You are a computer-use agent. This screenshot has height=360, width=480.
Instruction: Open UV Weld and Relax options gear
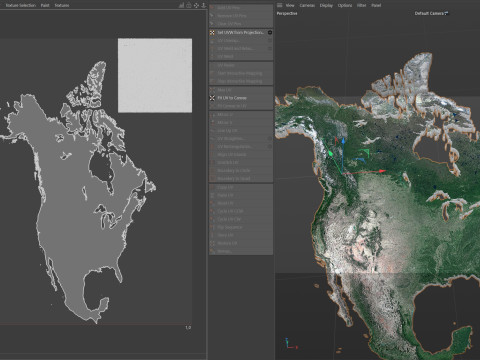[x=270, y=48]
